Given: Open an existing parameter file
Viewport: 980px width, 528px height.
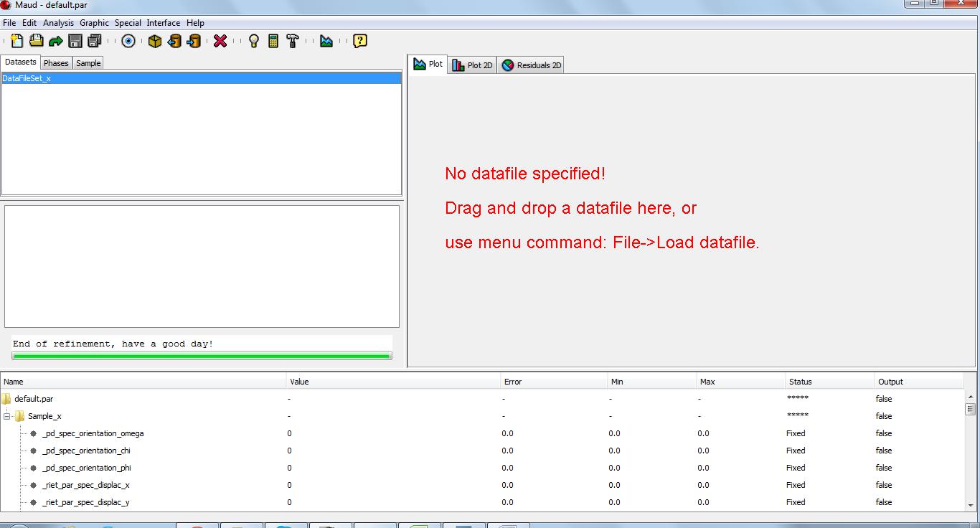Looking at the screenshot, I should coord(36,41).
